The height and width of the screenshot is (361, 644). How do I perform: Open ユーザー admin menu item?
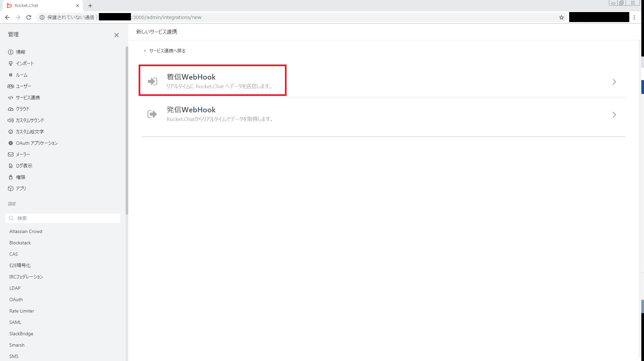(x=23, y=86)
